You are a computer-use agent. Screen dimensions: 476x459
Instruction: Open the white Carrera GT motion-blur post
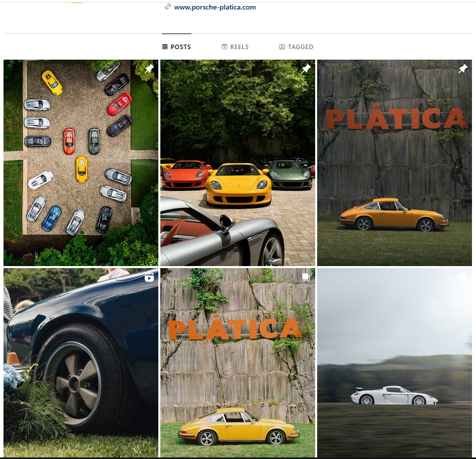(394, 362)
